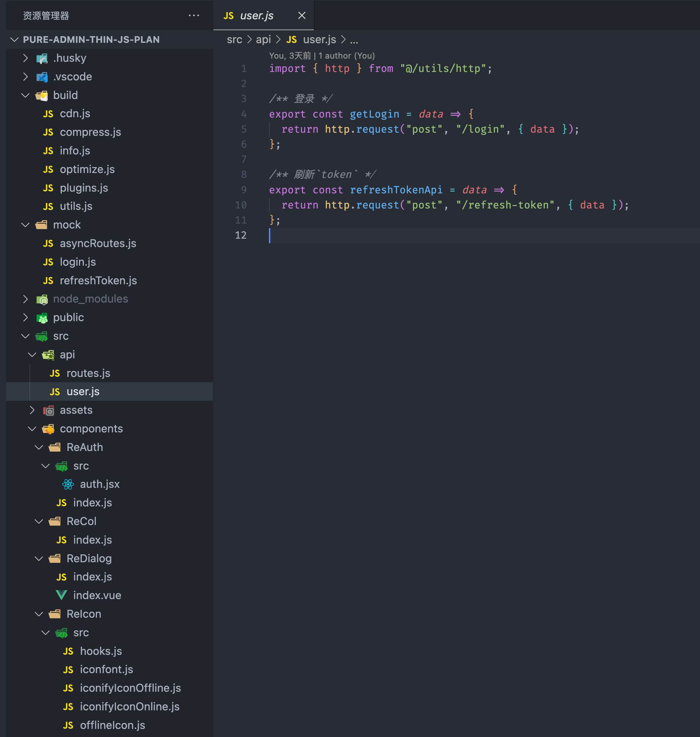Viewport: 700px width, 737px height.
Task: Click the .husky folder icon
Action: click(42, 58)
